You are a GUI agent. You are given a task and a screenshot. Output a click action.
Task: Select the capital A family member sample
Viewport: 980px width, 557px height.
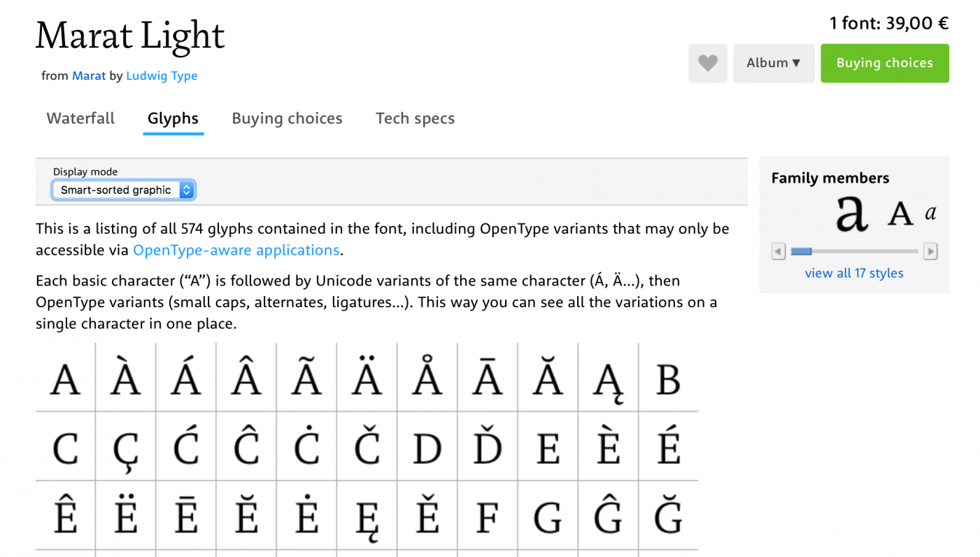click(900, 213)
